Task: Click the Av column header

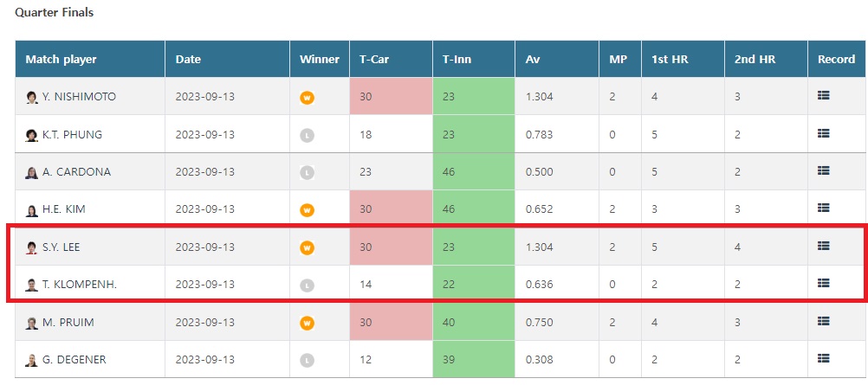Action: pyautogui.click(x=533, y=59)
